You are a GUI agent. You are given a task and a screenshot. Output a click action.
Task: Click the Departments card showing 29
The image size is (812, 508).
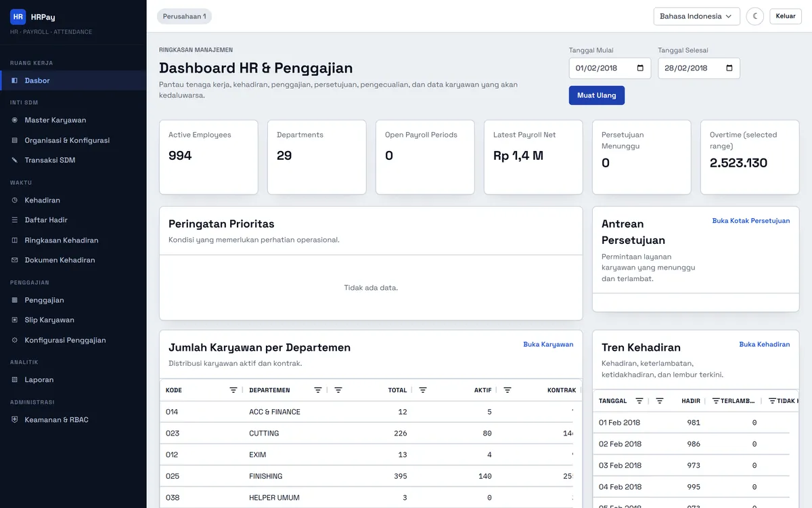click(x=317, y=157)
